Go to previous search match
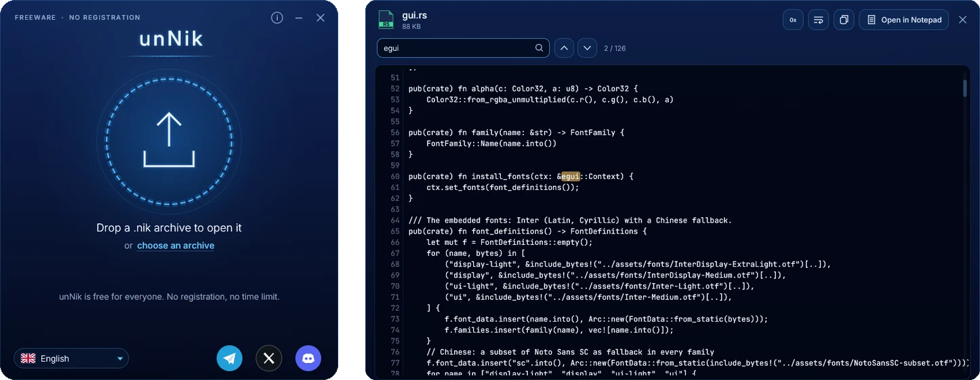Viewport: 980px width, 380px height. coord(564,47)
